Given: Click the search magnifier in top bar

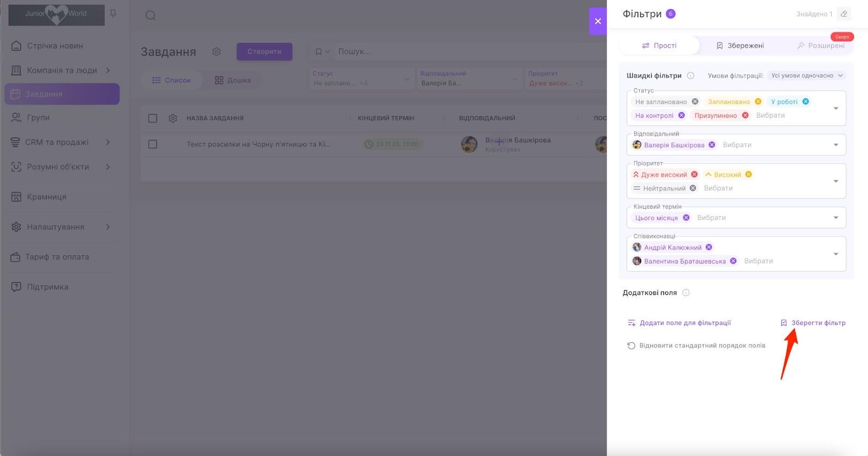Looking at the screenshot, I should tap(151, 15).
